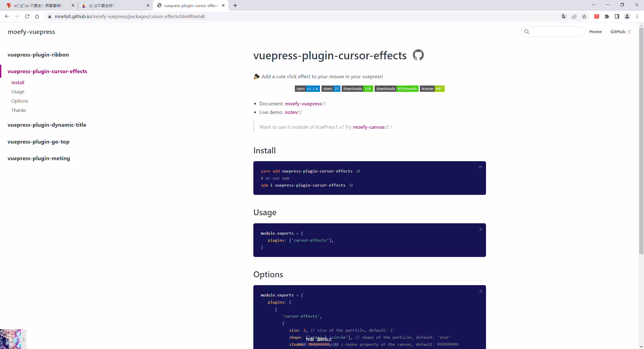Open the browser Extensions puzzle icon
Screen dimensions: 644x349
[x=607, y=17]
